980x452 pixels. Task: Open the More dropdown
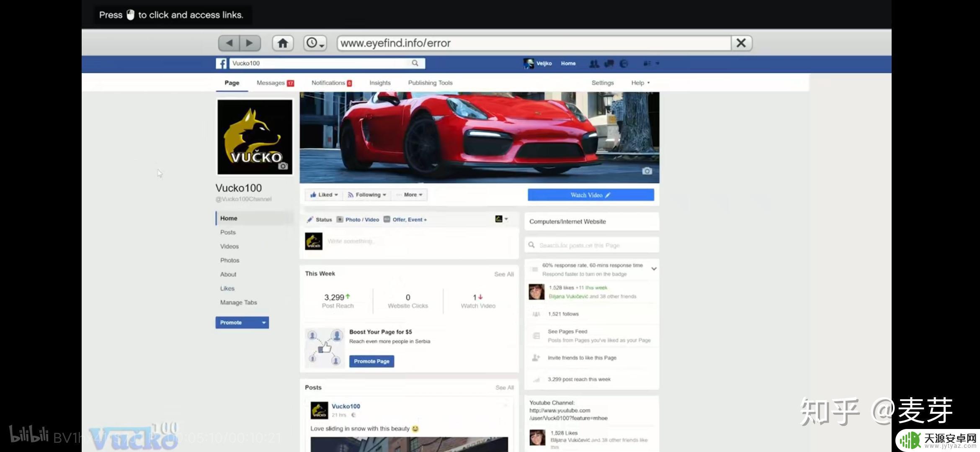pos(410,195)
